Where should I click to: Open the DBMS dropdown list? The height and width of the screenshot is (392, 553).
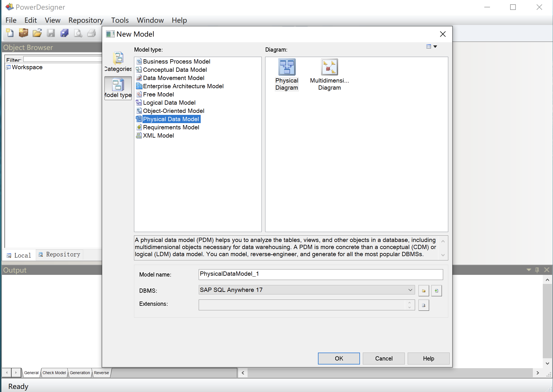click(x=410, y=290)
